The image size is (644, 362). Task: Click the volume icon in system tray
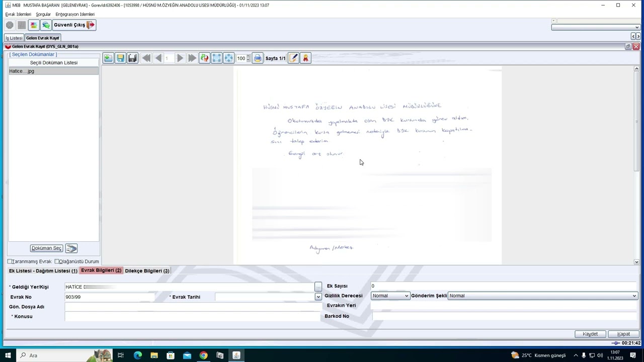(x=600, y=355)
